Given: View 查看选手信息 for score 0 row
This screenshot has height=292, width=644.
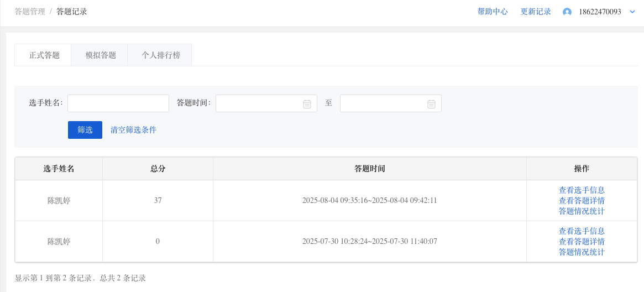Looking at the screenshot, I should pos(582,231).
